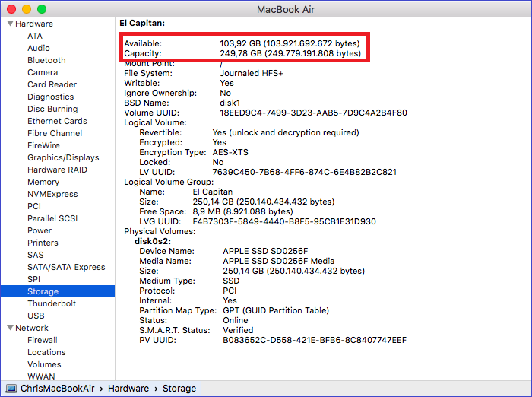Click the Capacity value 249,78 GB
This screenshot has width=532, height=397.
click(290, 53)
